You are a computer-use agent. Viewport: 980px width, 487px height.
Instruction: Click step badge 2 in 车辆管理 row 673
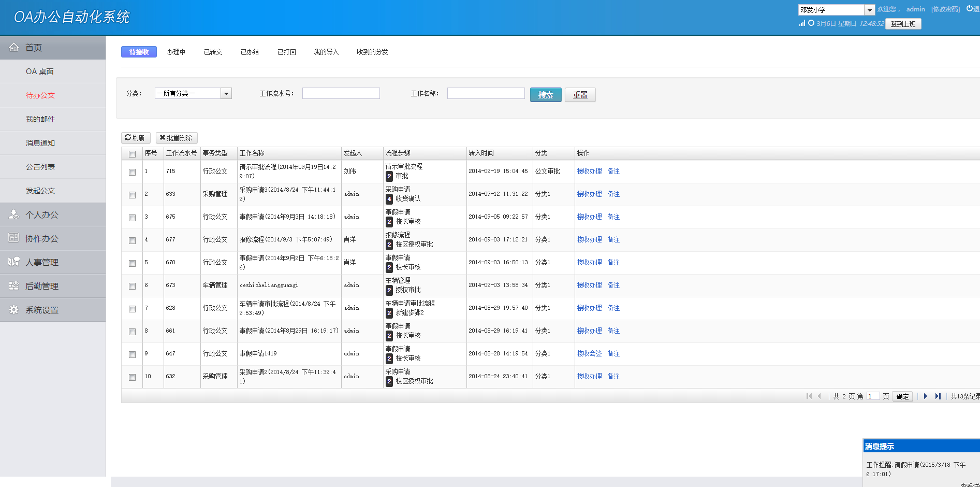(x=389, y=290)
